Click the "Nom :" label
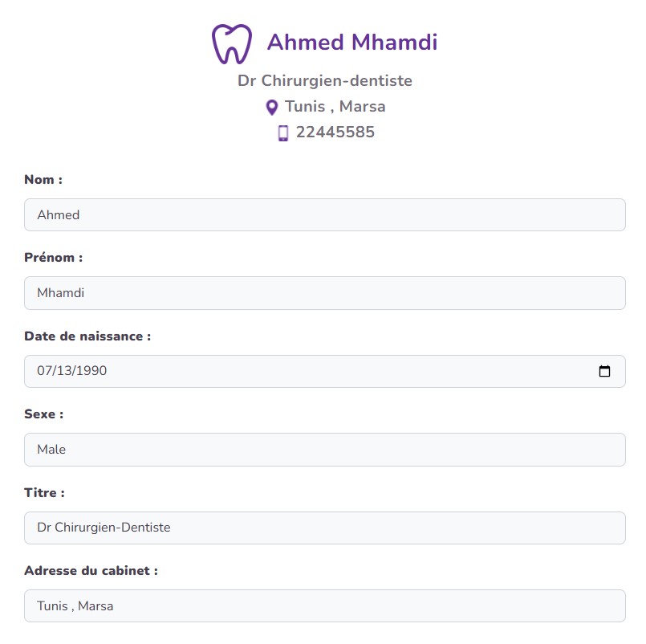646x644 pixels. click(x=43, y=180)
